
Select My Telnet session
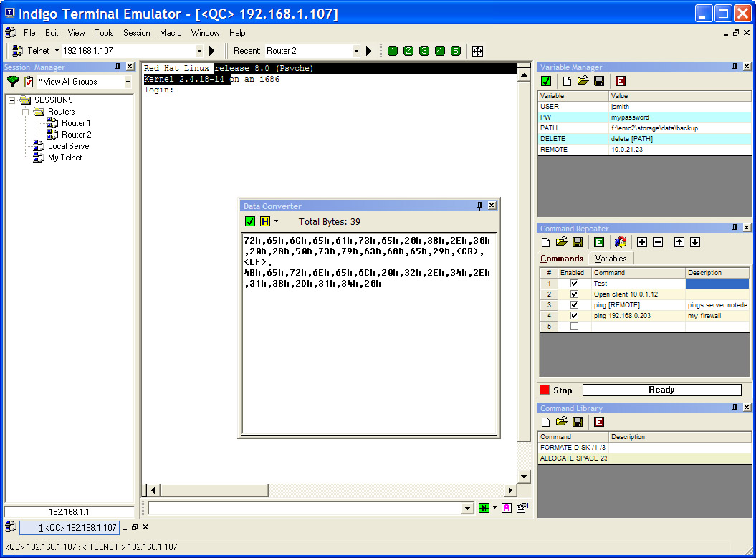point(65,158)
